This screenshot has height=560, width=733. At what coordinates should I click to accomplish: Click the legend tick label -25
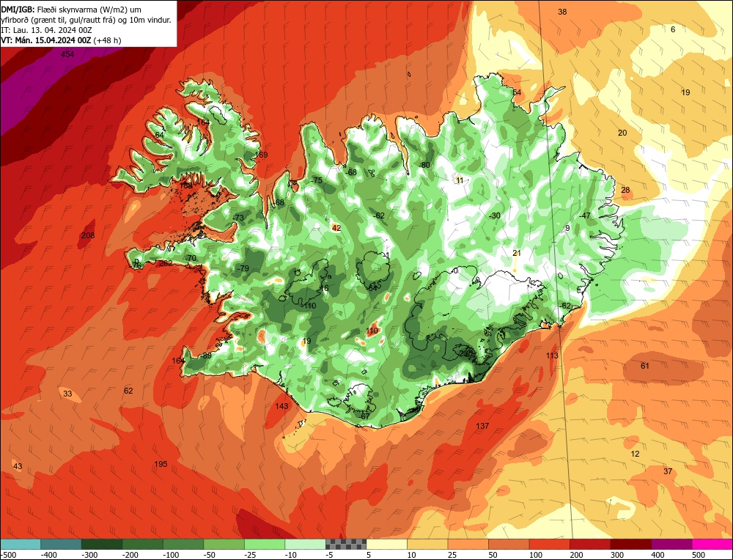click(250, 555)
